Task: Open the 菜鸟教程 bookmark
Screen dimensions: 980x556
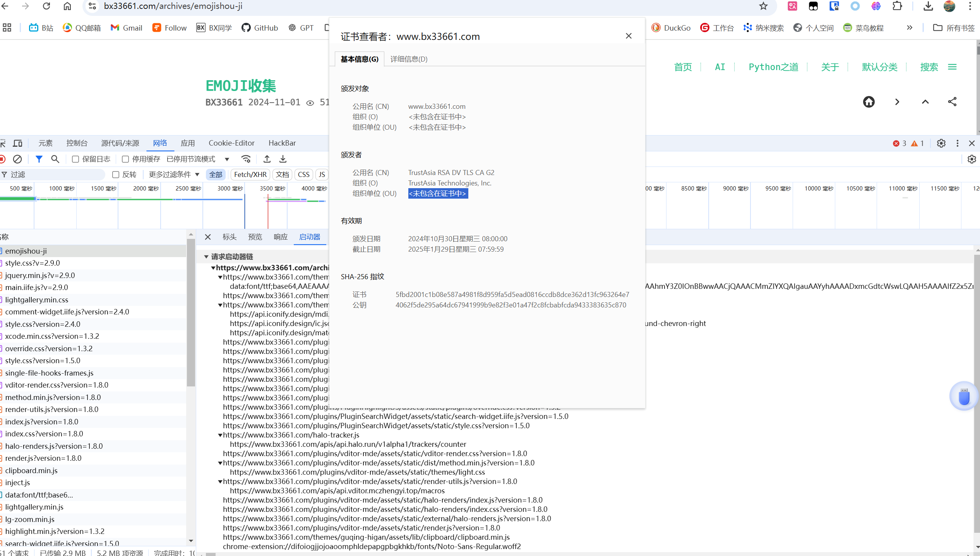Action: click(x=863, y=28)
